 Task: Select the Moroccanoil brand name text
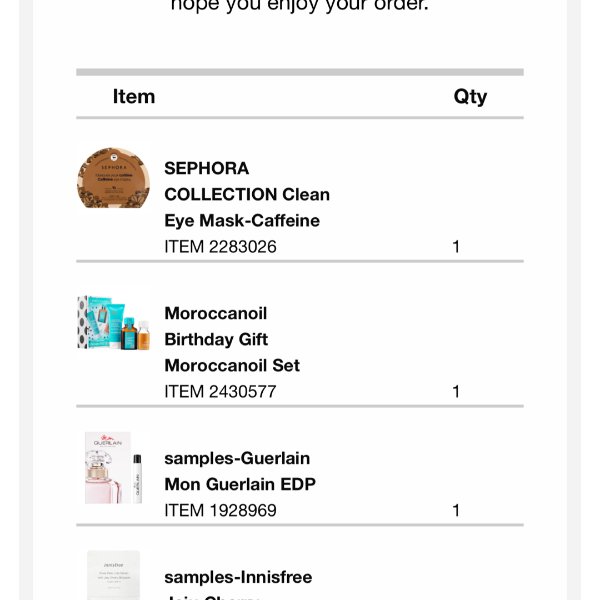215,313
